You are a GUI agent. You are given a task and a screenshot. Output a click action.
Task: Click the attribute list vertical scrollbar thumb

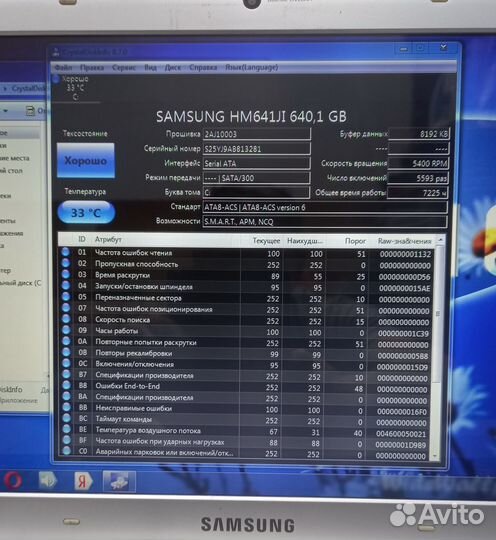click(x=438, y=313)
